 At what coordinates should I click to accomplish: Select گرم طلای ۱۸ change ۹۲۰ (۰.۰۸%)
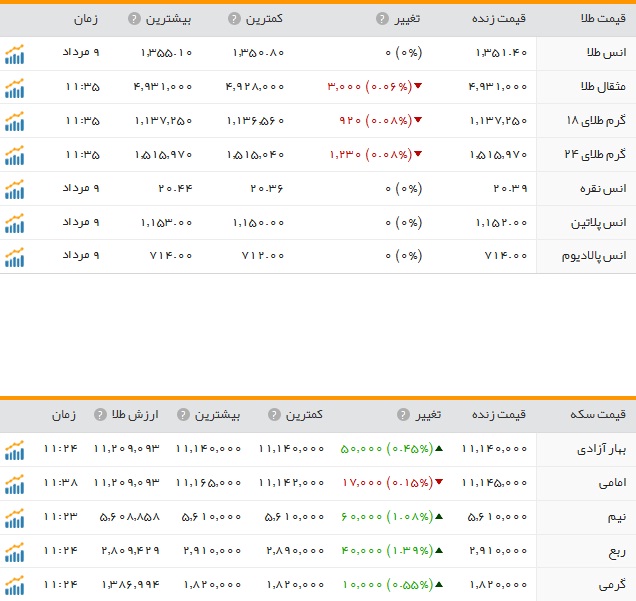click(376, 120)
